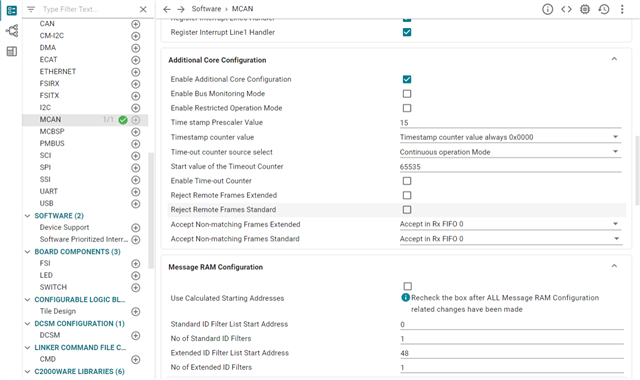Add a new CAN module instance
Image resolution: width=640 pixels, height=380 pixels.
tap(136, 24)
